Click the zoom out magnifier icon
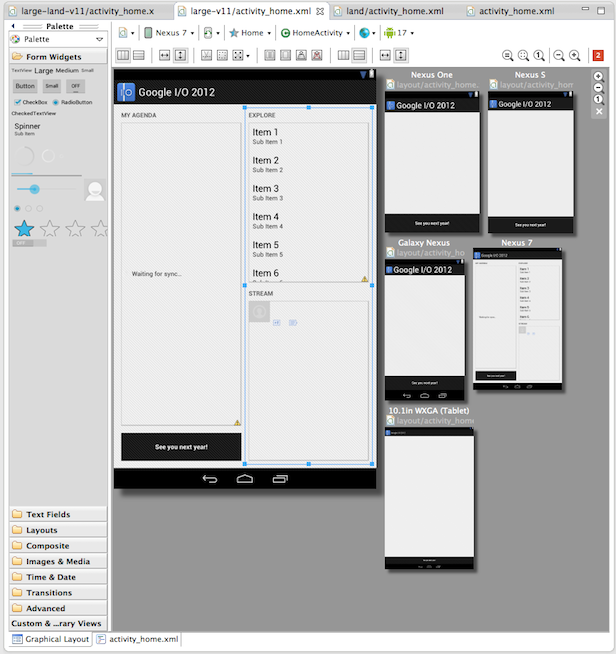This screenshot has height=654, width=616. tap(559, 55)
